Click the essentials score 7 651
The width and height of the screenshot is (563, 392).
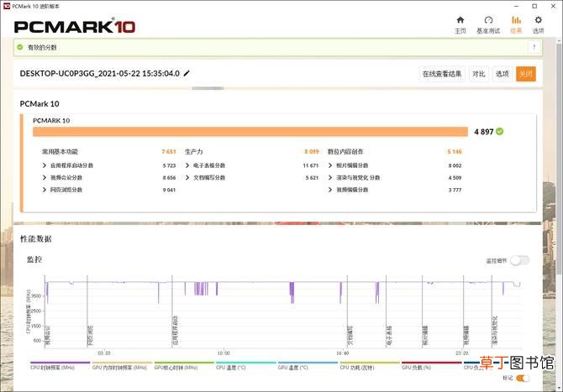coord(169,152)
